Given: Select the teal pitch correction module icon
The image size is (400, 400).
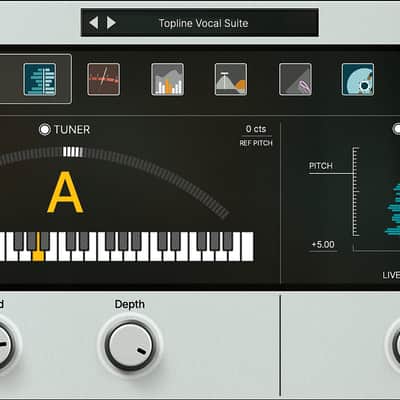Looking at the screenshot, I should pos(40,79).
